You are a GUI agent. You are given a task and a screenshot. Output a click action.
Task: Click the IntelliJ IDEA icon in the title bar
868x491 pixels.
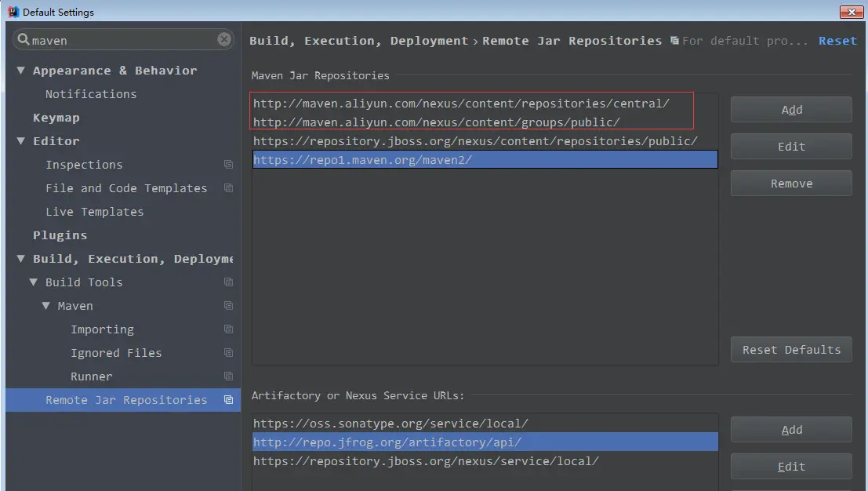(x=12, y=12)
